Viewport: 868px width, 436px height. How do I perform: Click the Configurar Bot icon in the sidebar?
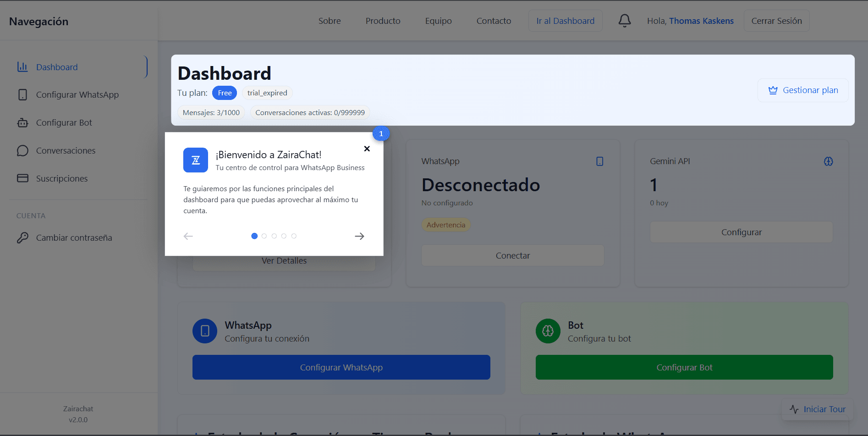pos(22,122)
